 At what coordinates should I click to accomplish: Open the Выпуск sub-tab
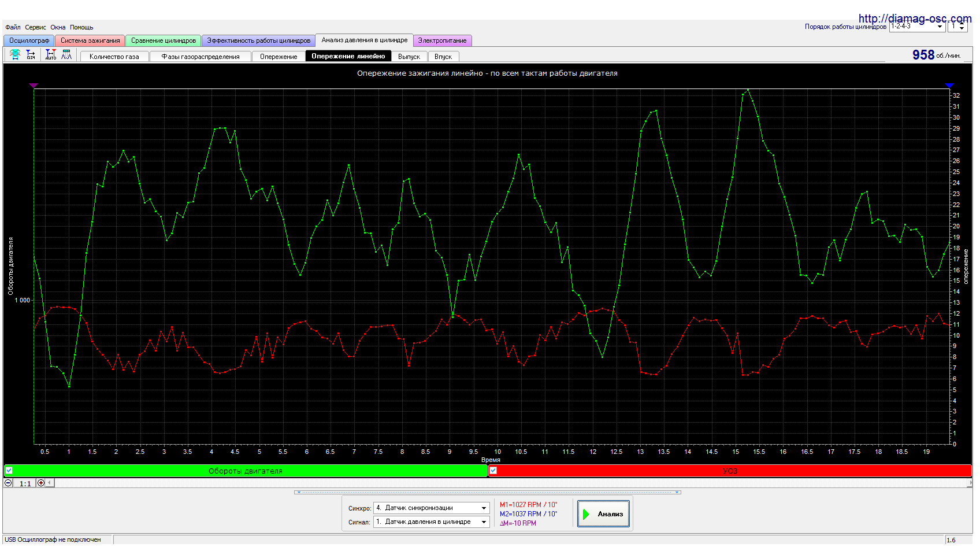pyautogui.click(x=409, y=57)
